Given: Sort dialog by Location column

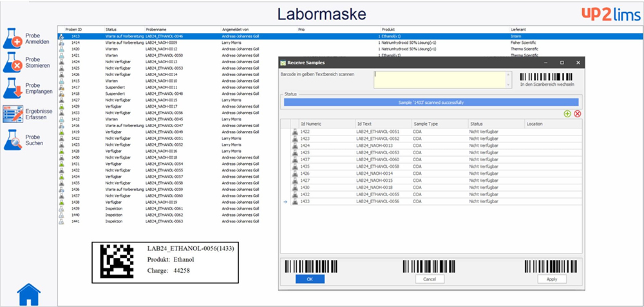Looking at the screenshot, I should tap(553, 123).
